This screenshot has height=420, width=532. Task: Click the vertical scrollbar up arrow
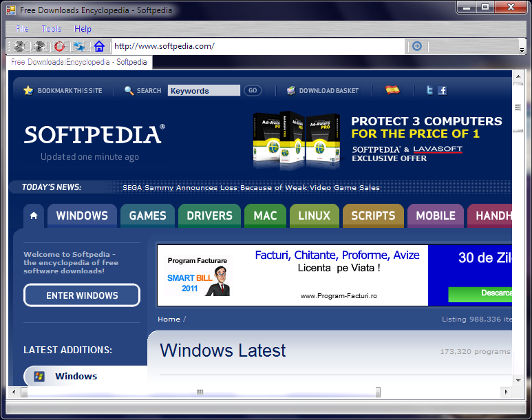[x=518, y=76]
